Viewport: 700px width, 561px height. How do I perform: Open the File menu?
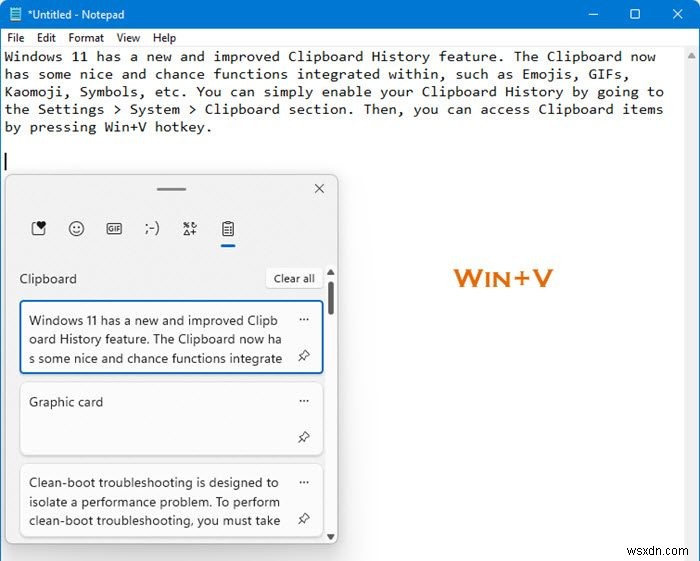16,38
